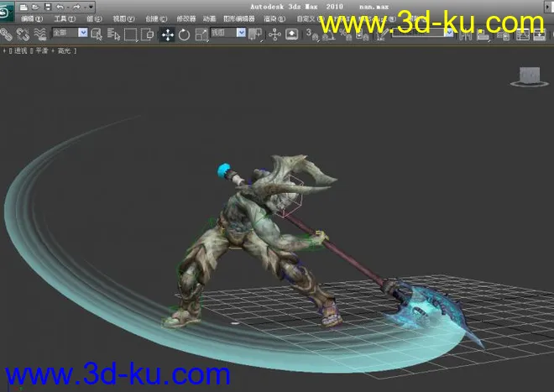Click the 透视 viewport label
554x392 pixels.
pyautogui.click(x=20, y=51)
